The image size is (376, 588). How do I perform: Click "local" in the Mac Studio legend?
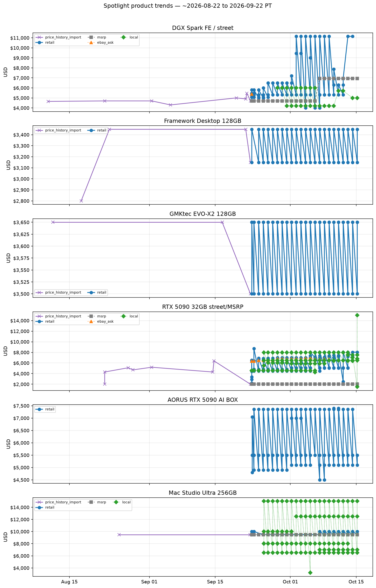click(126, 502)
